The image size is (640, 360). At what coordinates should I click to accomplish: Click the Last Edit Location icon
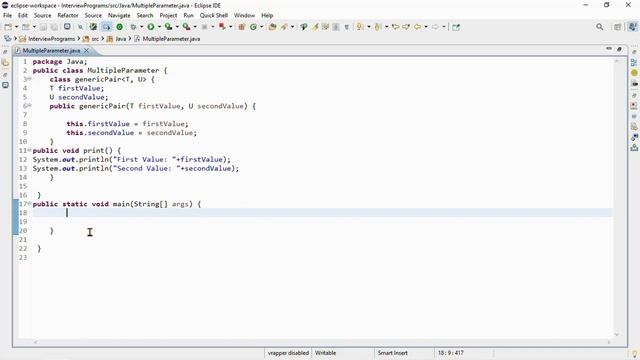(x=395, y=27)
